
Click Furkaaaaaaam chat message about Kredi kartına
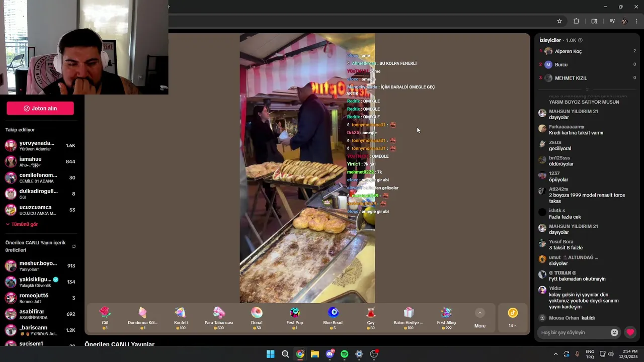tap(576, 133)
